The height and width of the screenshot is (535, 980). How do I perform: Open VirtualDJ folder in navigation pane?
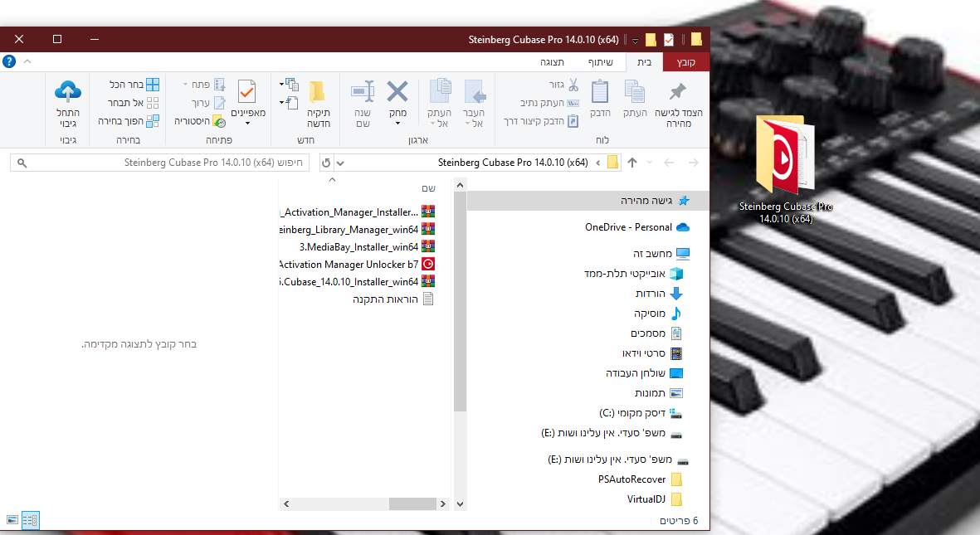pyautogui.click(x=655, y=499)
